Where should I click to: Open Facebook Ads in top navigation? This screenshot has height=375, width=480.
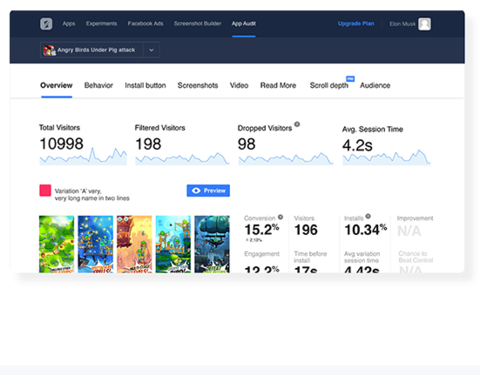[x=145, y=24]
